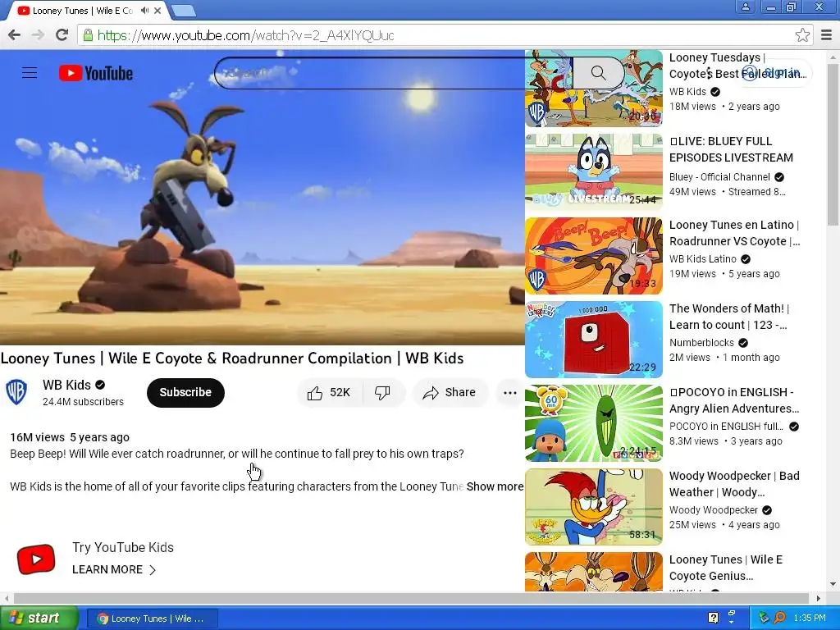
Task: Open the Bluey livestream thumbnail
Action: (x=594, y=171)
